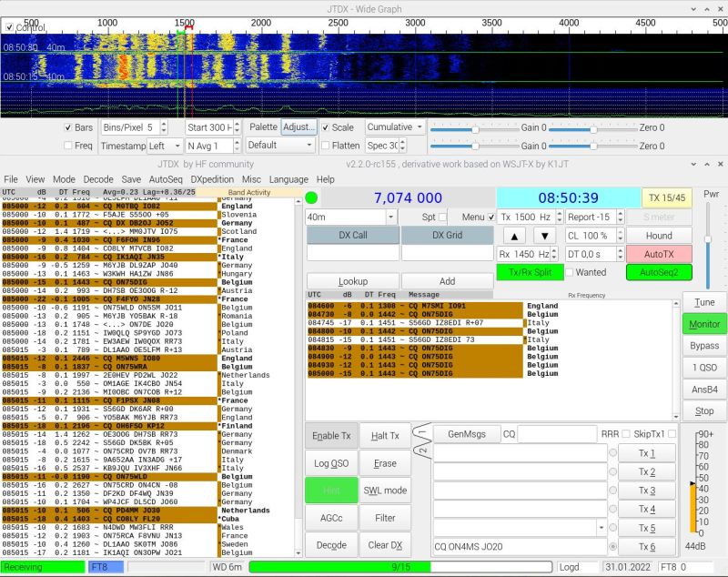Viewport: 728px width, 577px height.
Task: Click the GenMsgs button
Action: pos(467,434)
